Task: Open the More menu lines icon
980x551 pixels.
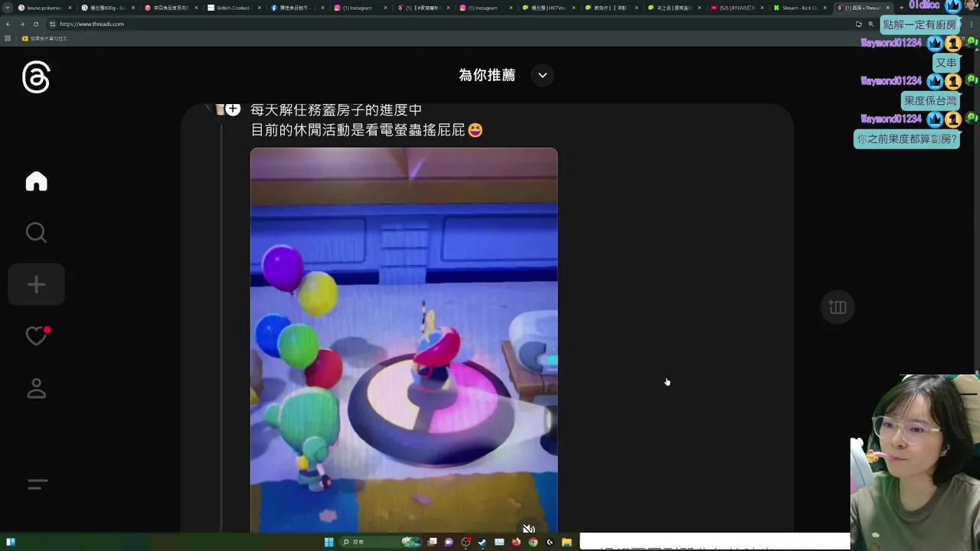Action: tap(37, 484)
